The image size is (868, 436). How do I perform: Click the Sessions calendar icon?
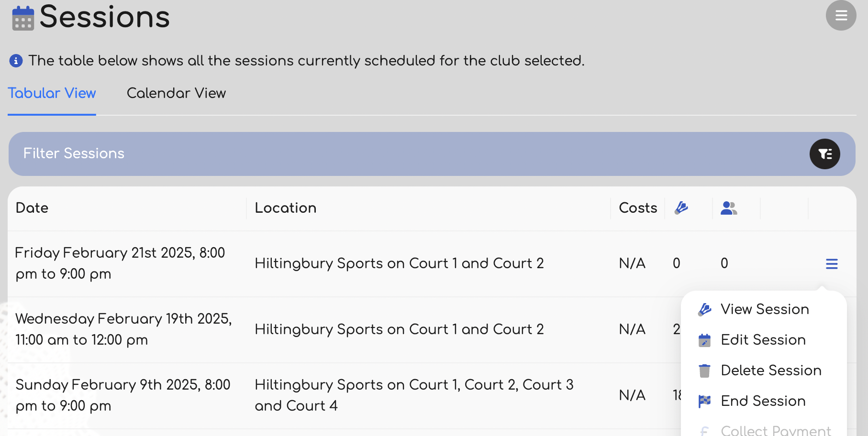[23, 18]
